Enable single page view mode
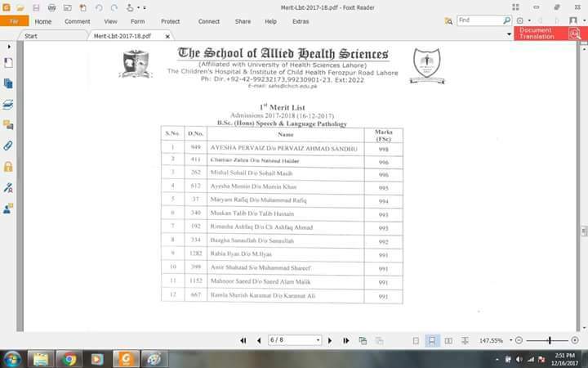The image size is (588, 368). click(x=416, y=340)
